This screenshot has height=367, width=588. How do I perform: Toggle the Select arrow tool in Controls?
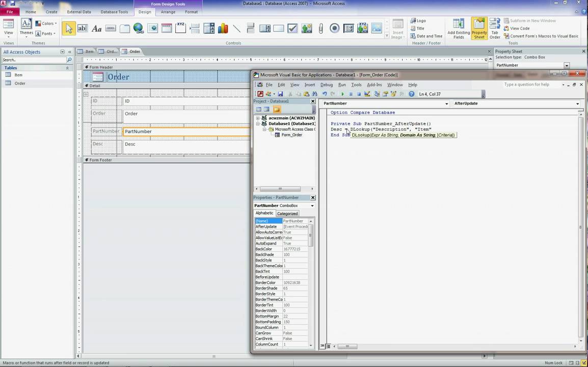pyautogui.click(x=69, y=28)
